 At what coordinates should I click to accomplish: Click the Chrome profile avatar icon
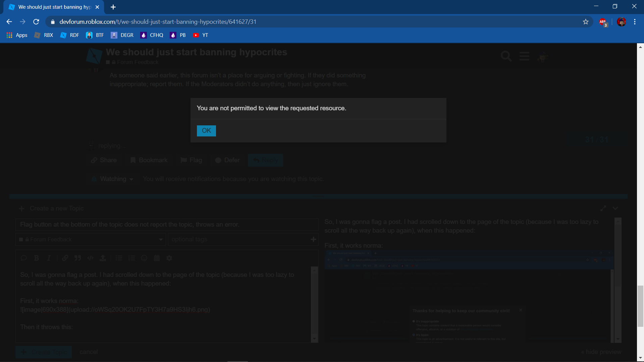tap(621, 22)
